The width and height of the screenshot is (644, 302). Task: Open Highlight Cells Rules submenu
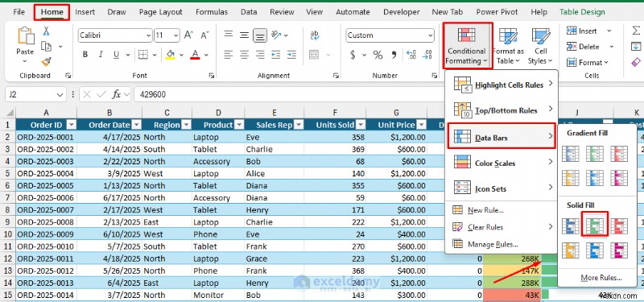pos(502,85)
